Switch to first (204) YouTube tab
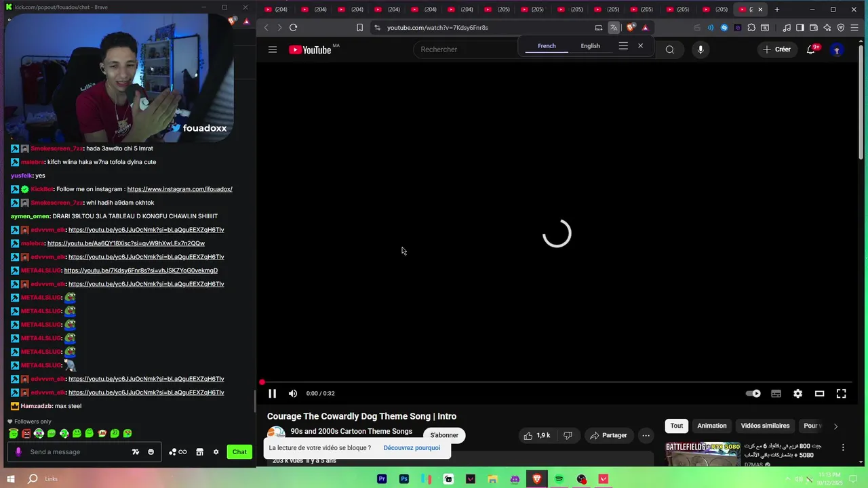The image size is (868, 488). pyautogui.click(x=277, y=9)
